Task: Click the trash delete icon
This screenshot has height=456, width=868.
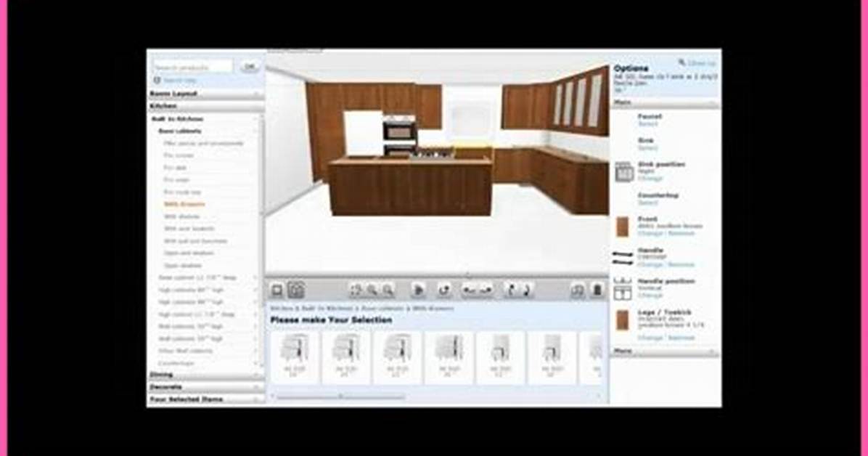Action: coord(597,290)
